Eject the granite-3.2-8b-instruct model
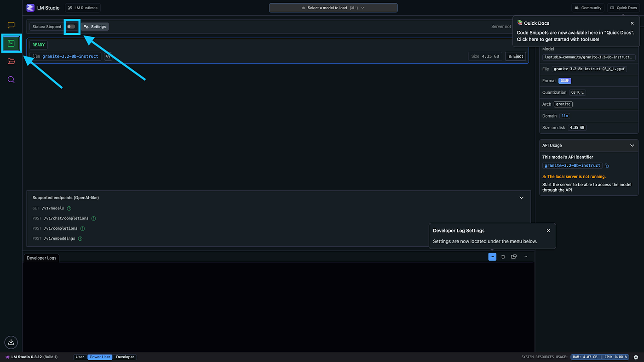This screenshot has width=644, height=362. tap(516, 57)
